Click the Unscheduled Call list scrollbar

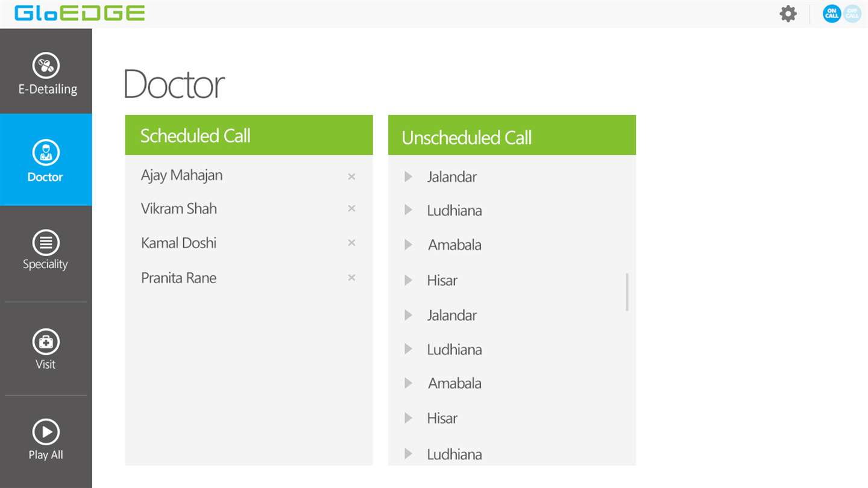click(x=627, y=292)
